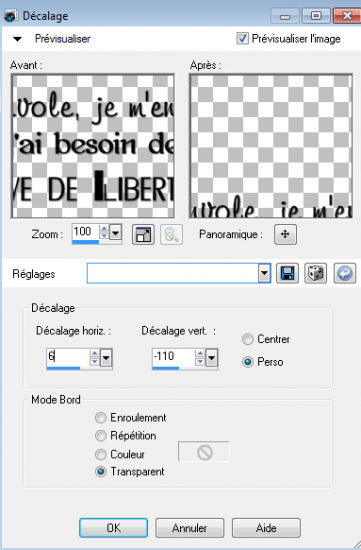Select the Enroulement edge mode

(101, 418)
